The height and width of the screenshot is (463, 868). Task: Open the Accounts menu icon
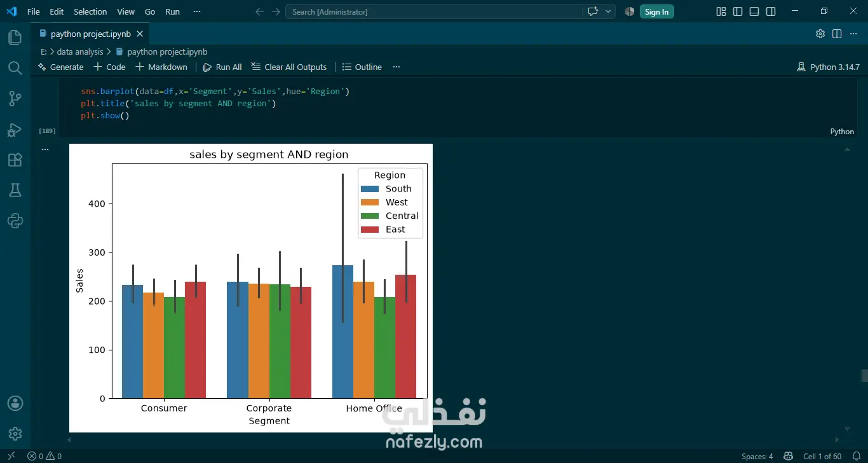point(15,403)
